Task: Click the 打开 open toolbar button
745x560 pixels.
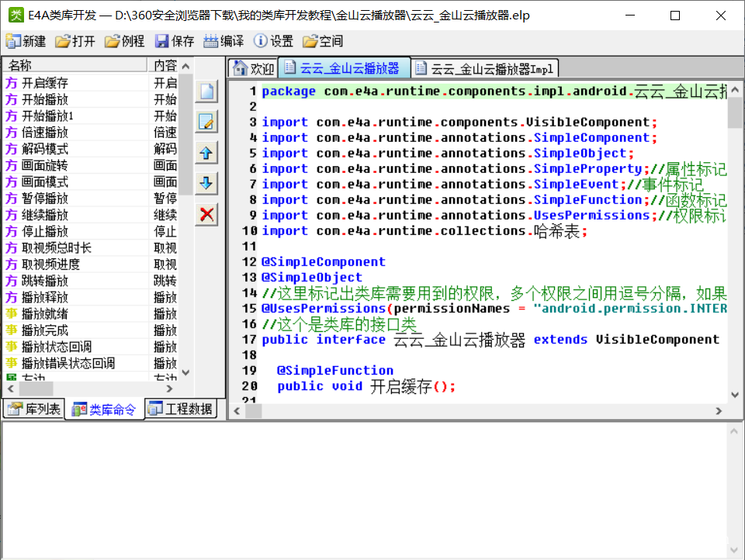Action: coord(75,41)
